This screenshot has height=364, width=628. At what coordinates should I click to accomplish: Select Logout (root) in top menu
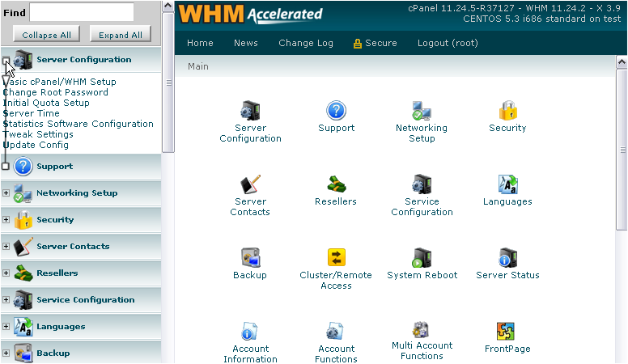448,43
